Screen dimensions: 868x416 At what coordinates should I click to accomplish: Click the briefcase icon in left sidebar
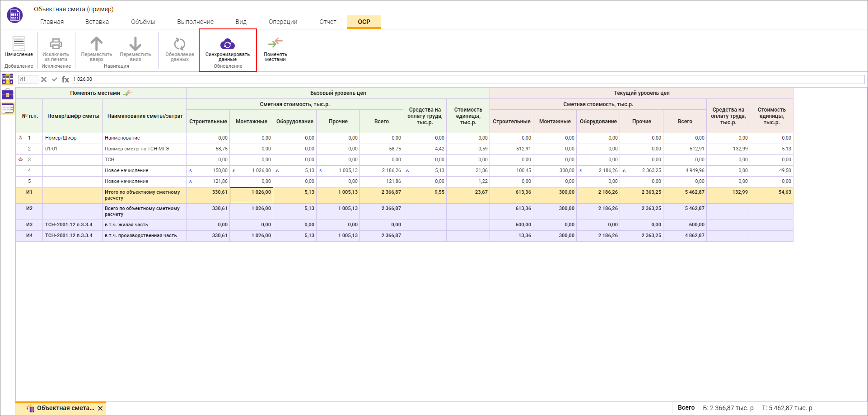pyautogui.click(x=8, y=94)
